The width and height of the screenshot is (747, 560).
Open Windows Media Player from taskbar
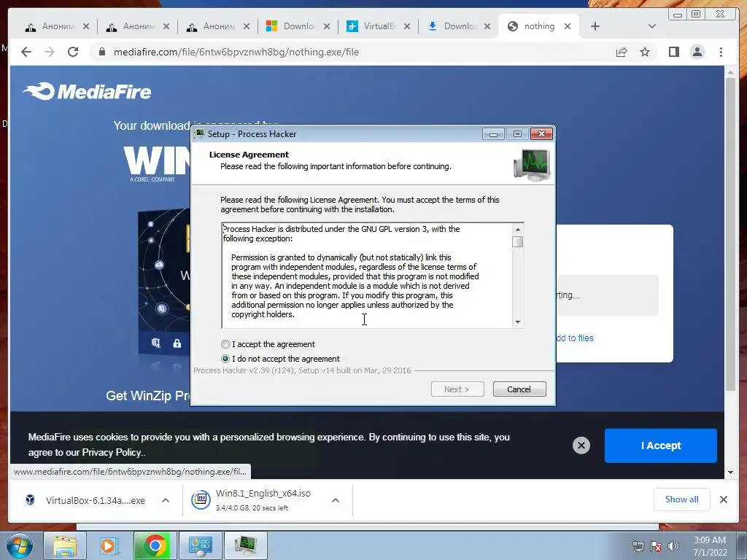pyautogui.click(x=109, y=545)
